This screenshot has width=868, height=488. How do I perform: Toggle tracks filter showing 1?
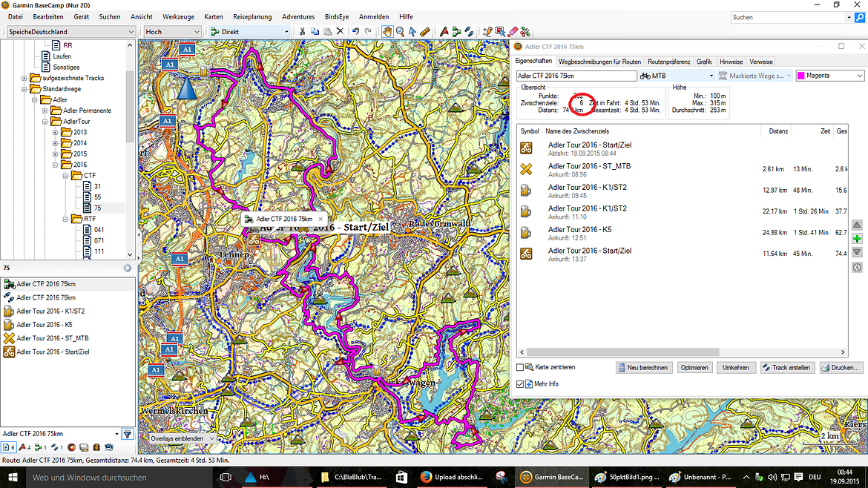click(x=56, y=447)
